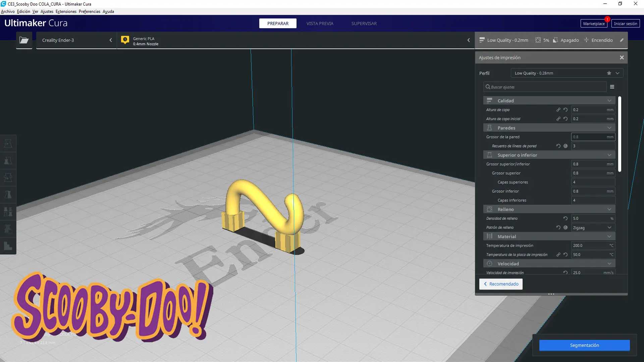
Task: Click the panel resize dots handle
Action: [551, 294]
